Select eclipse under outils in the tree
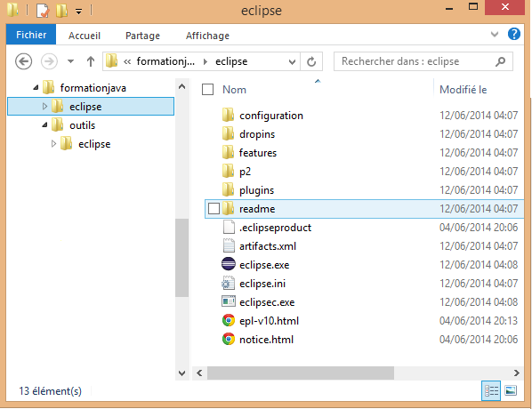 [x=94, y=144]
